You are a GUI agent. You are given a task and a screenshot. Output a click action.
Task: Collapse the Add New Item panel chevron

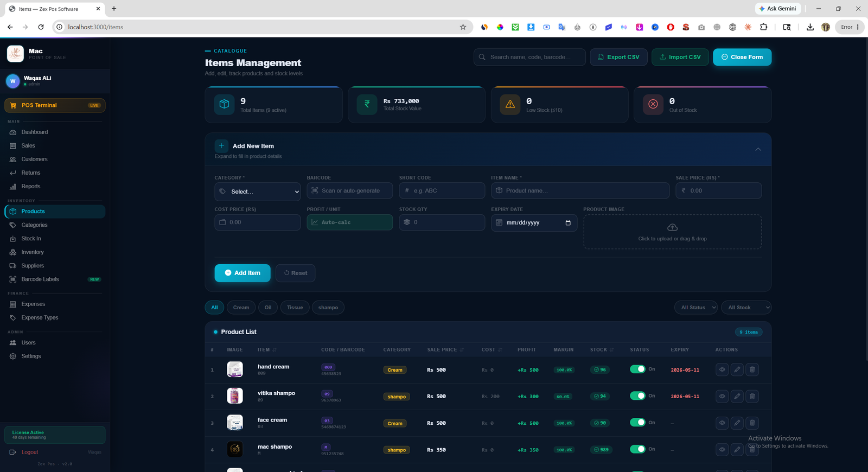pyautogui.click(x=758, y=149)
